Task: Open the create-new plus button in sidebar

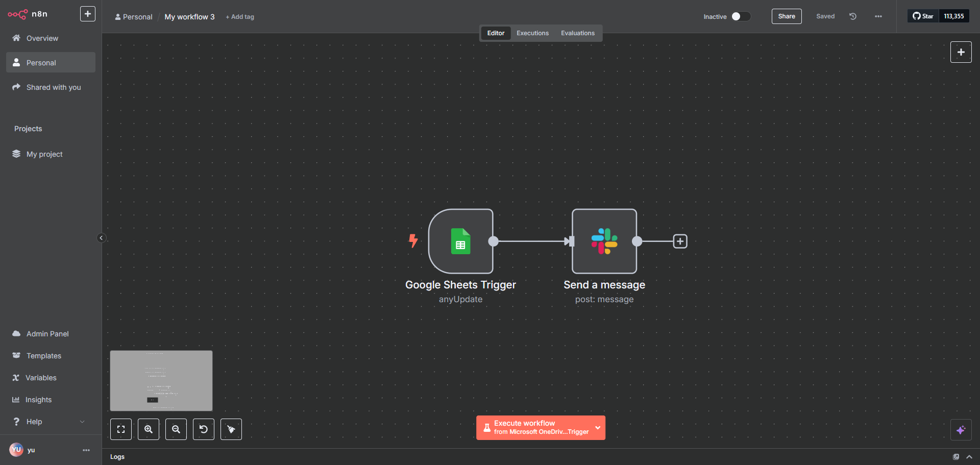Action: click(88, 14)
